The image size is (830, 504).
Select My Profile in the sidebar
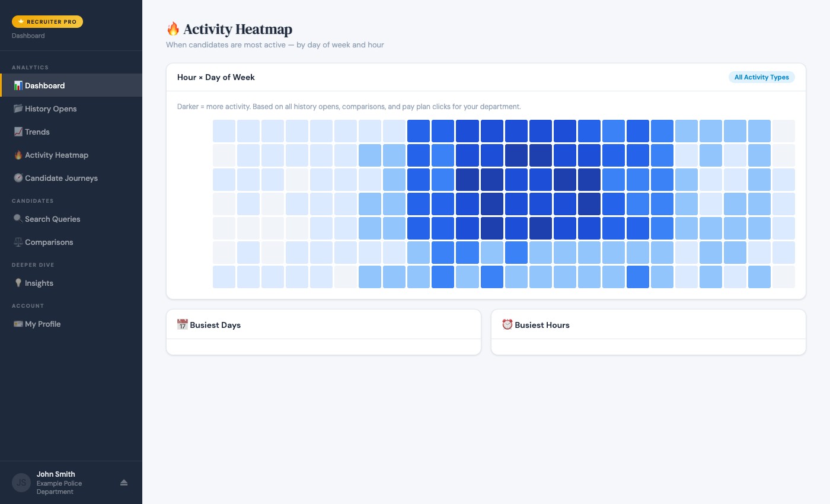[x=42, y=324]
